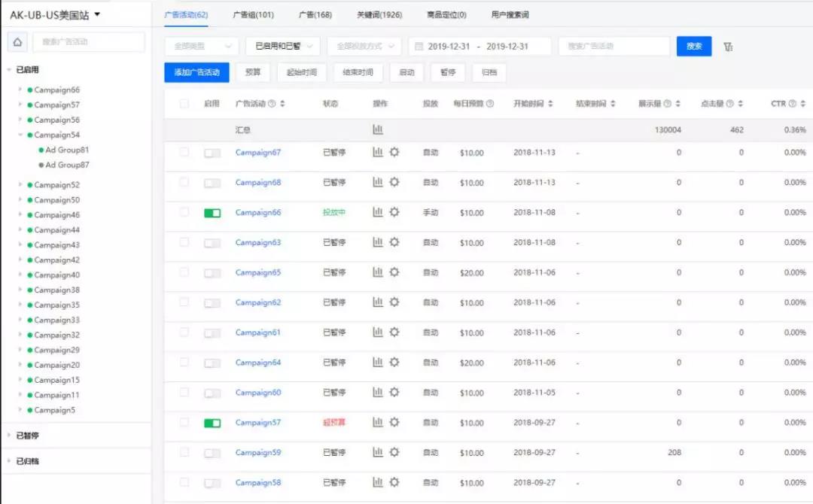813x504 pixels.
Task: Open settings gear for Campaign65
Action: [394, 272]
